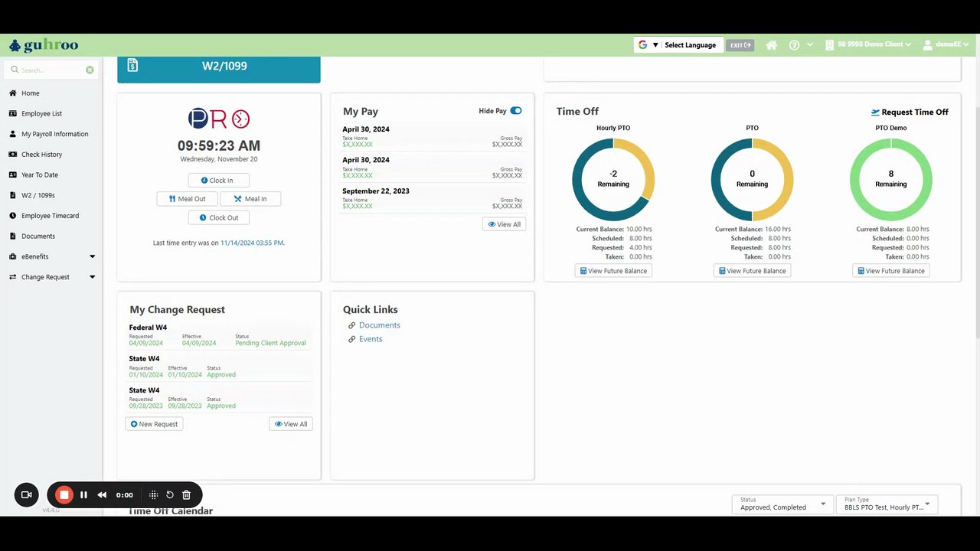980x551 pixels.
Task: Click the Employee Timecard sidebar icon
Action: coord(13,216)
